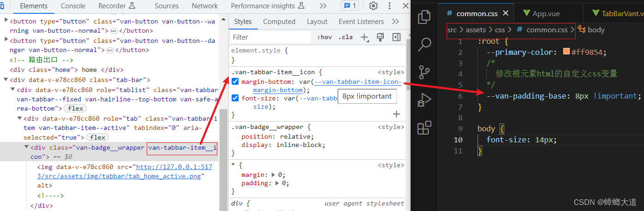Click the new style rule plus icon
This screenshot has width=644, height=211.
[x=364, y=37]
